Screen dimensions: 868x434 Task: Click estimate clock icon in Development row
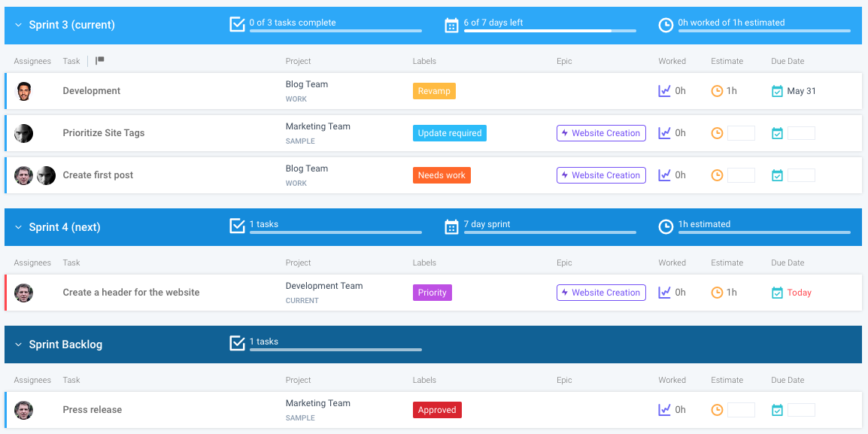(x=717, y=91)
